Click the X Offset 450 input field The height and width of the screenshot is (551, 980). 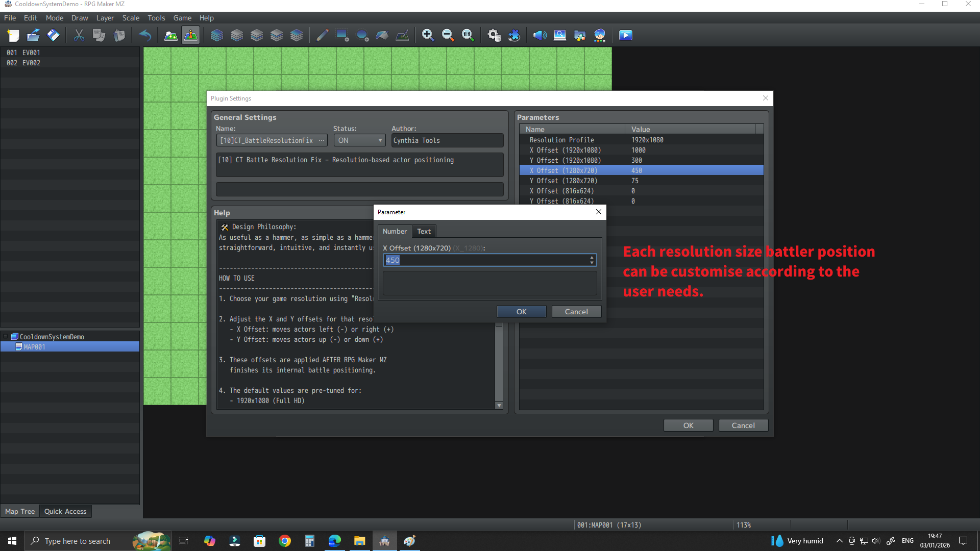click(x=489, y=260)
